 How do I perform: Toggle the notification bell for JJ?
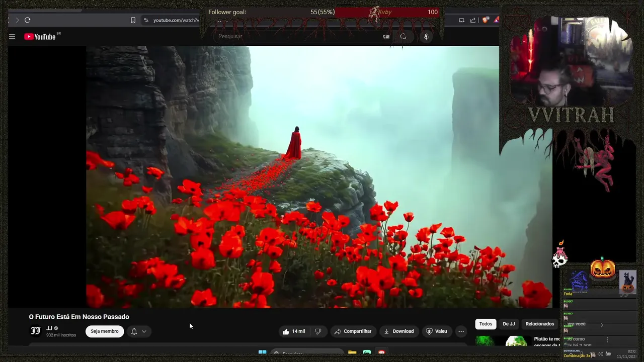click(134, 331)
